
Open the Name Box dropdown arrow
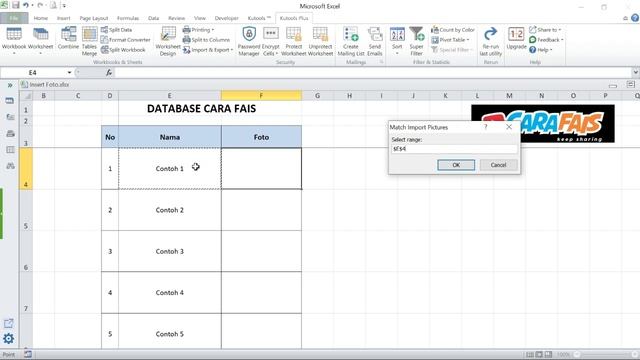[x=69, y=72]
